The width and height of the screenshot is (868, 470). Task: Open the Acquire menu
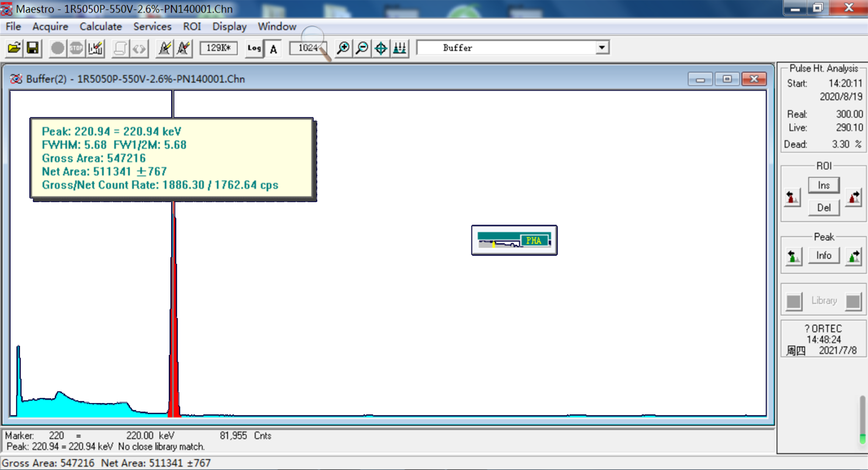click(x=50, y=26)
